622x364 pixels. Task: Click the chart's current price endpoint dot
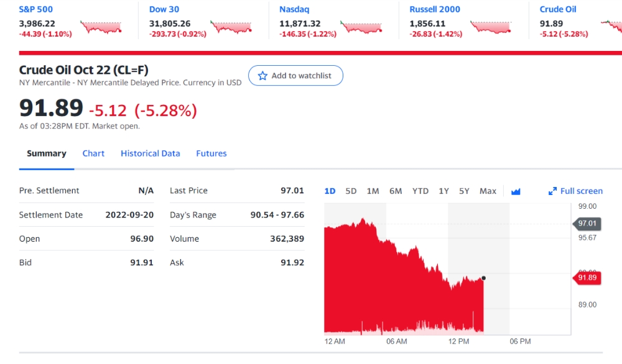(x=484, y=278)
